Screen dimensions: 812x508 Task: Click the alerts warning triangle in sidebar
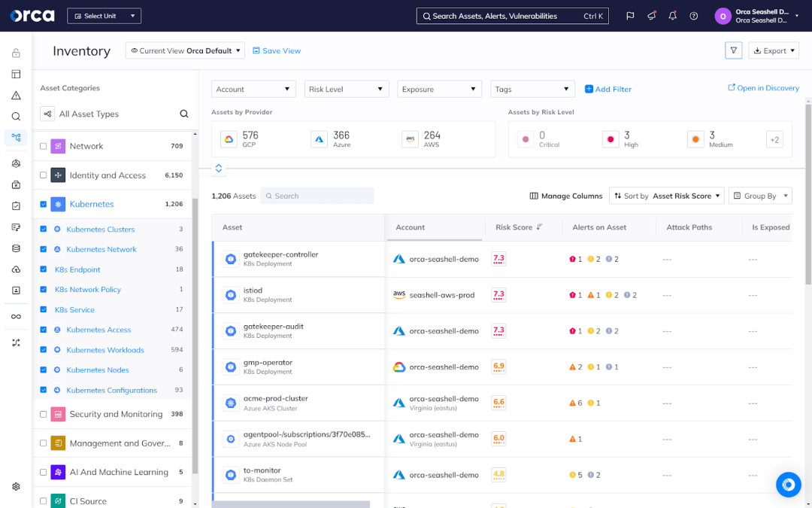(16, 96)
